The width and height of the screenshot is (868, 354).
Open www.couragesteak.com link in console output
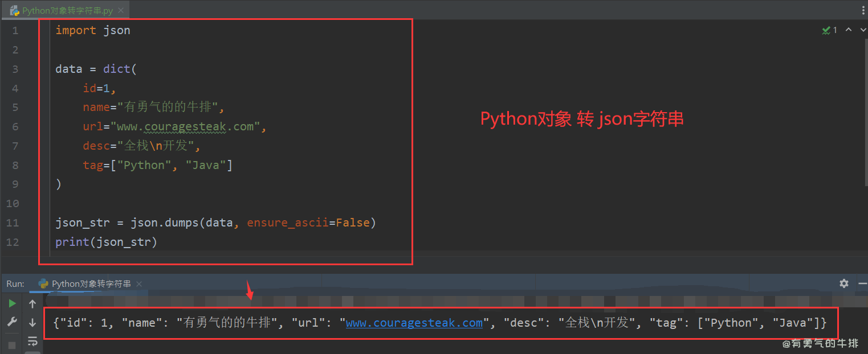coord(414,322)
